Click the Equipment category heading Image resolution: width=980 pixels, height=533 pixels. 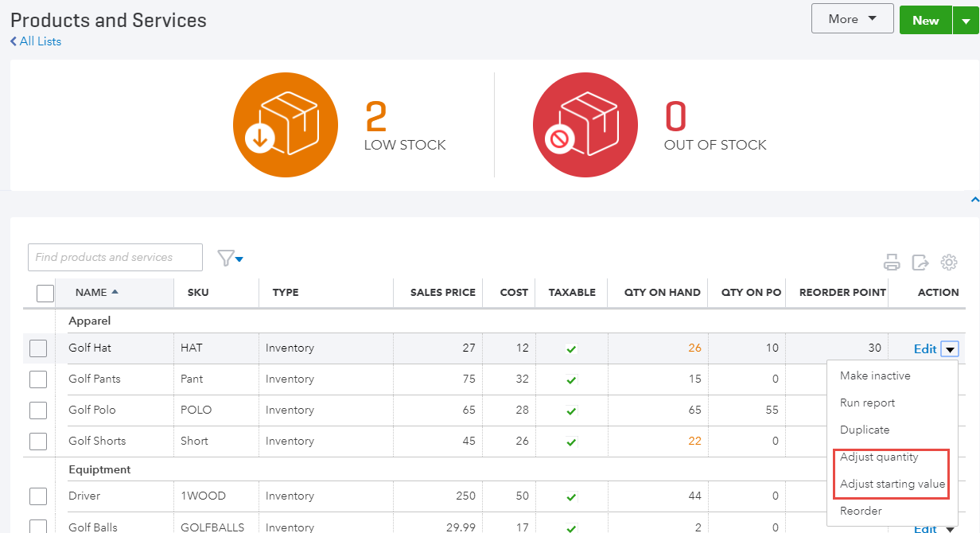pyautogui.click(x=99, y=469)
